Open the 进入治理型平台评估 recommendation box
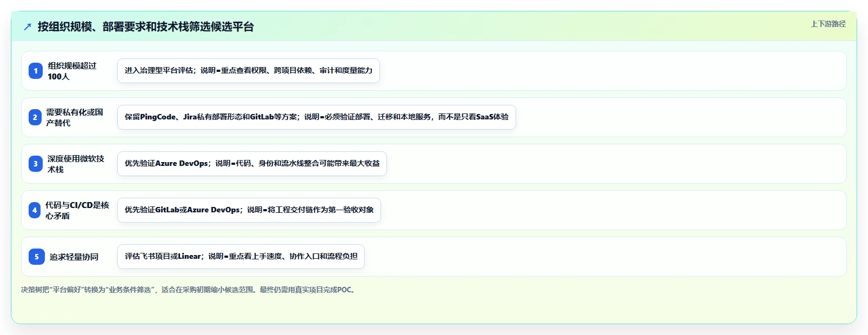Image resolution: width=868 pixels, height=335 pixels. [x=249, y=71]
